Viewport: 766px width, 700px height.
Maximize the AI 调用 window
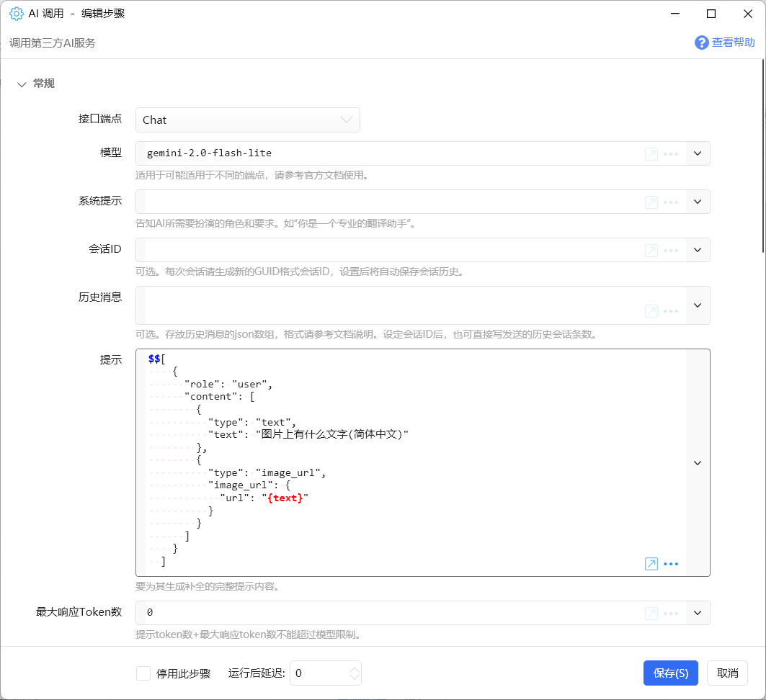[x=711, y=14]
